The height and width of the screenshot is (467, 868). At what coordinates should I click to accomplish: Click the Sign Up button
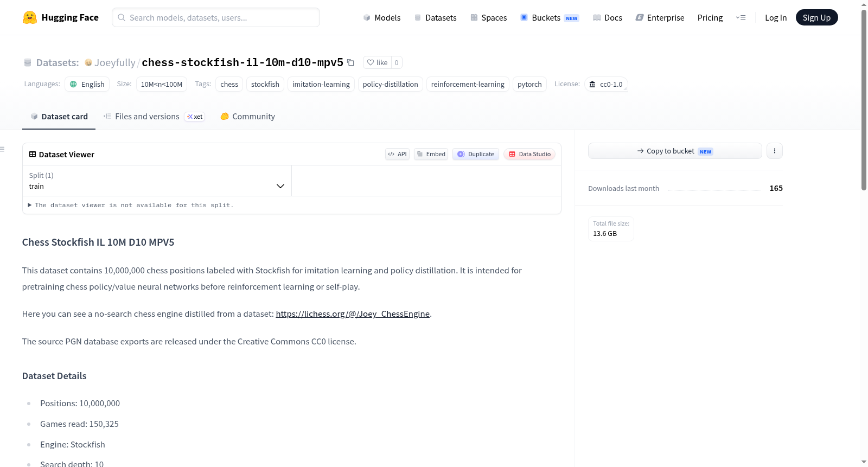[x=816, y=17]
